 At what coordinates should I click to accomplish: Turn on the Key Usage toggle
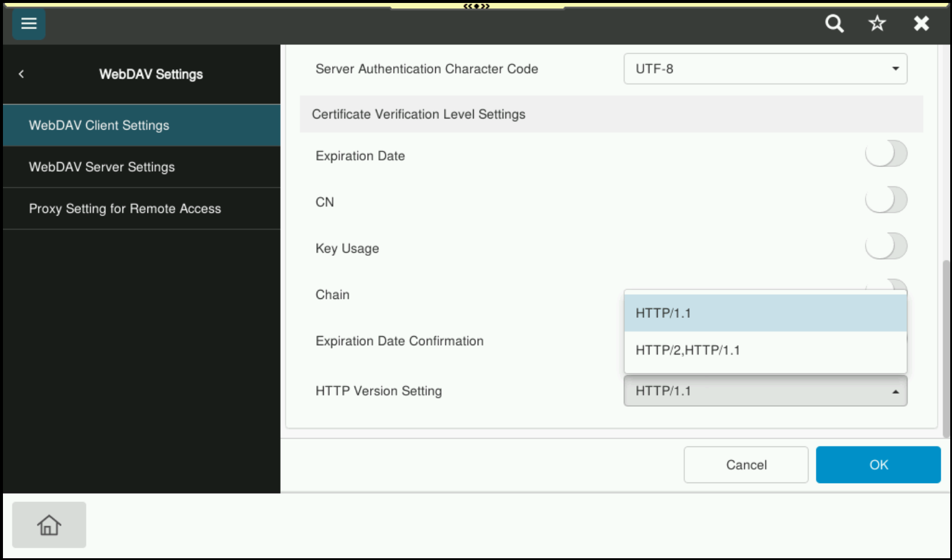[886, 246]
